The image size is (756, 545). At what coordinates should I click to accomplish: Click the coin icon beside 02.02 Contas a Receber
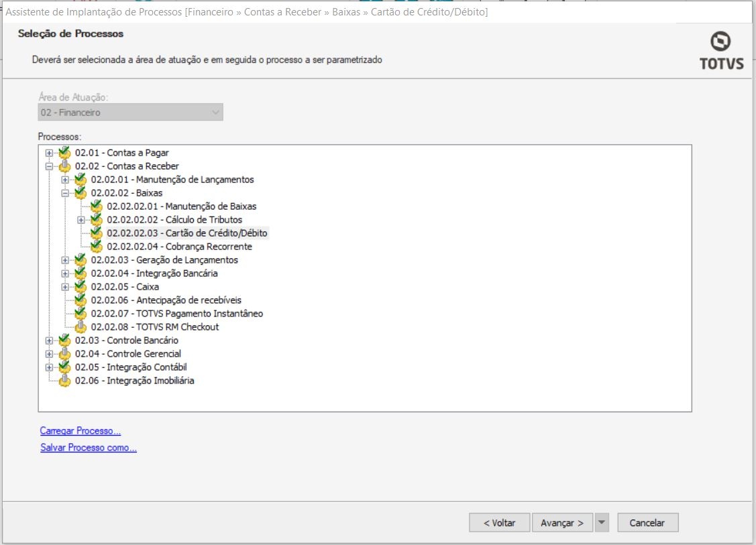pyautogui.click(x=64, y=166)
